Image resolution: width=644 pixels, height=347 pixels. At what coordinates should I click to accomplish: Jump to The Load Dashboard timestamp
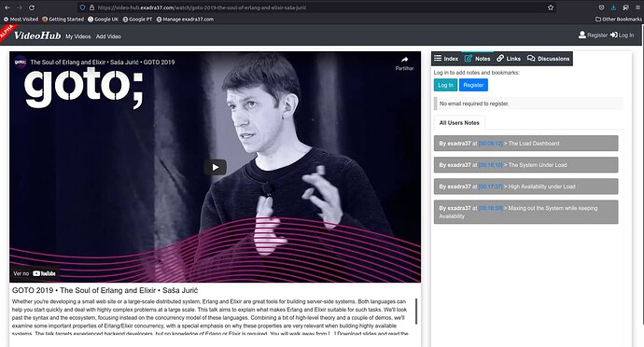point(490,144)
